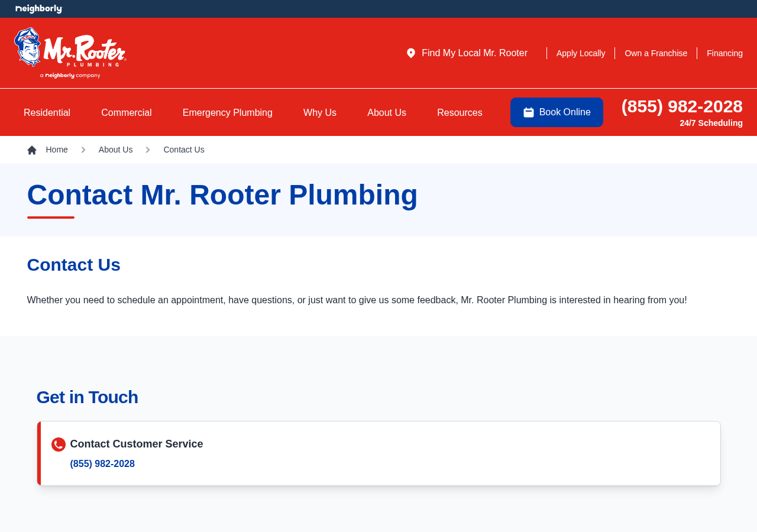Open the About Us navigation menu

387,113
